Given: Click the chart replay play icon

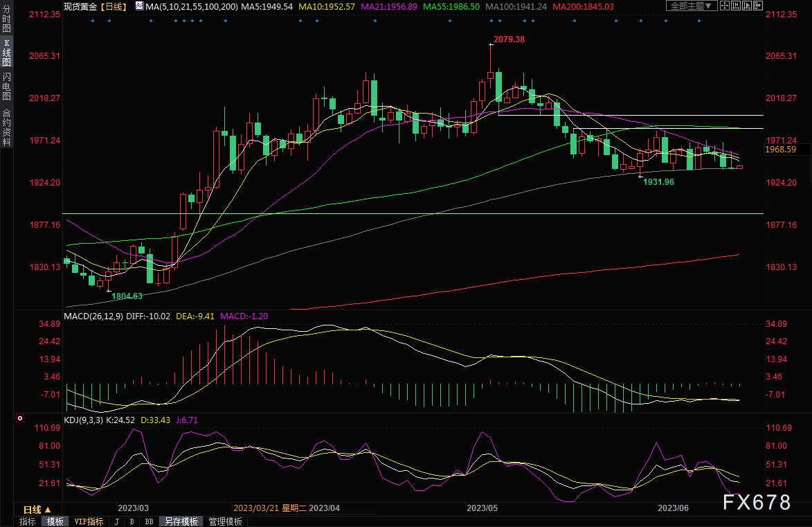Looking at the screenshot, I should coord(747,6).
